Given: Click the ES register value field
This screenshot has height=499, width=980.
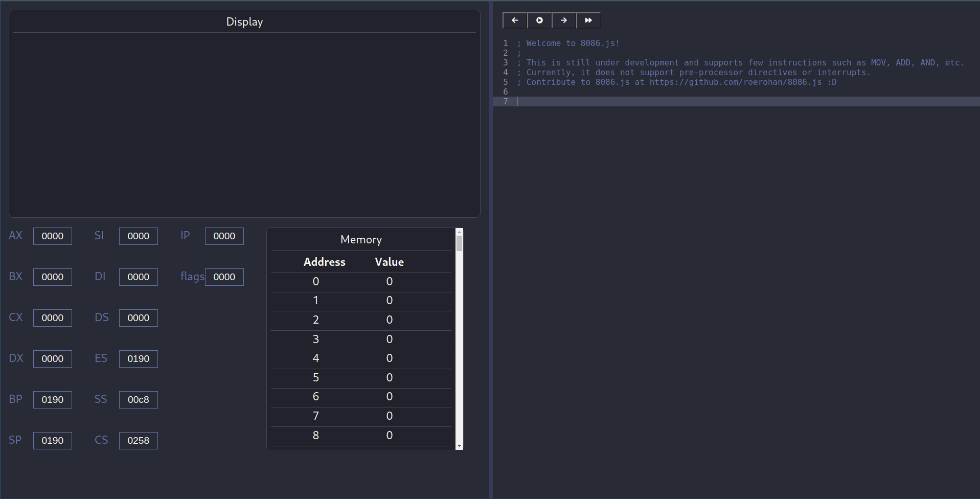Looking at the screenshot, I should pyautogui.click(x=139, y=359).
